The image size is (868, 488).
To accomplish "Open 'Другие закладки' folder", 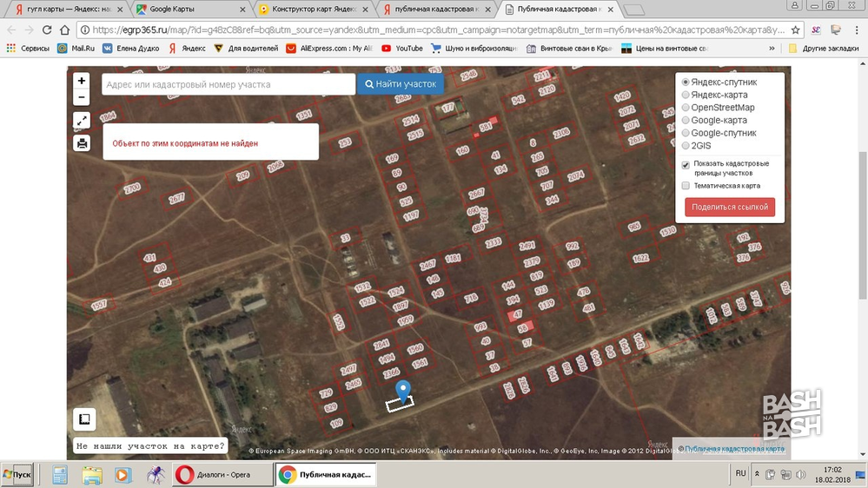I will (x=824, y=48).
